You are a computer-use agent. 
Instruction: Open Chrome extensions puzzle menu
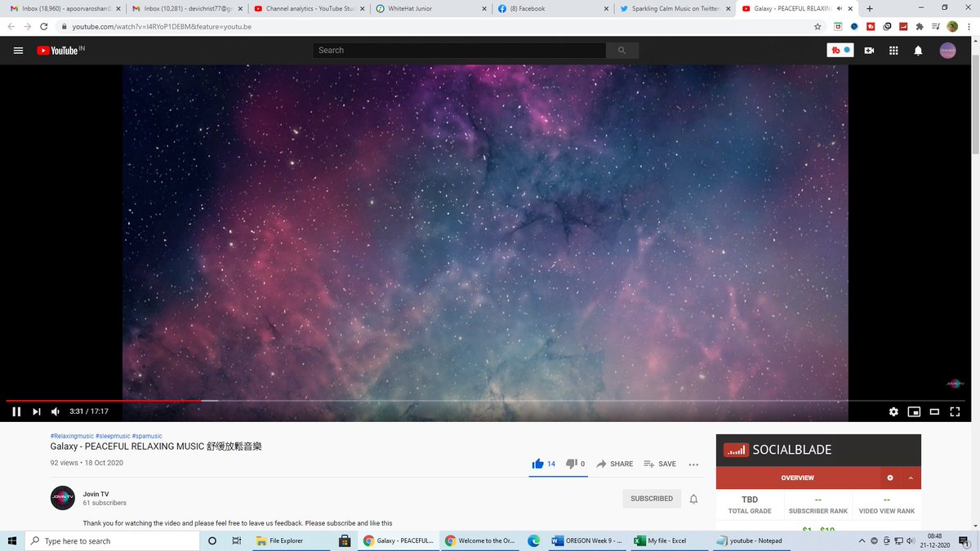[x=920, y=26]
